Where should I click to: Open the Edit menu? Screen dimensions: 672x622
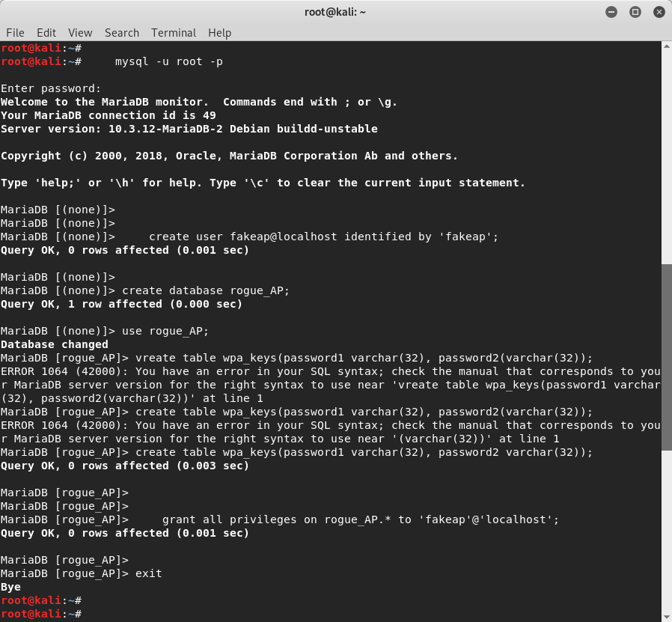pyautogui.click(x=46, y=33)
